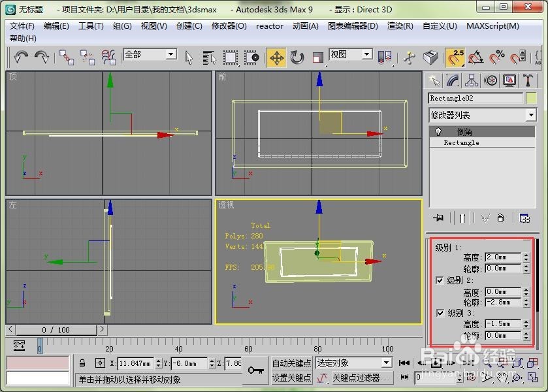Choose the Select Object arrow tool
The height and width of the screenshot is (392, 548).
[x=189, y=57]
